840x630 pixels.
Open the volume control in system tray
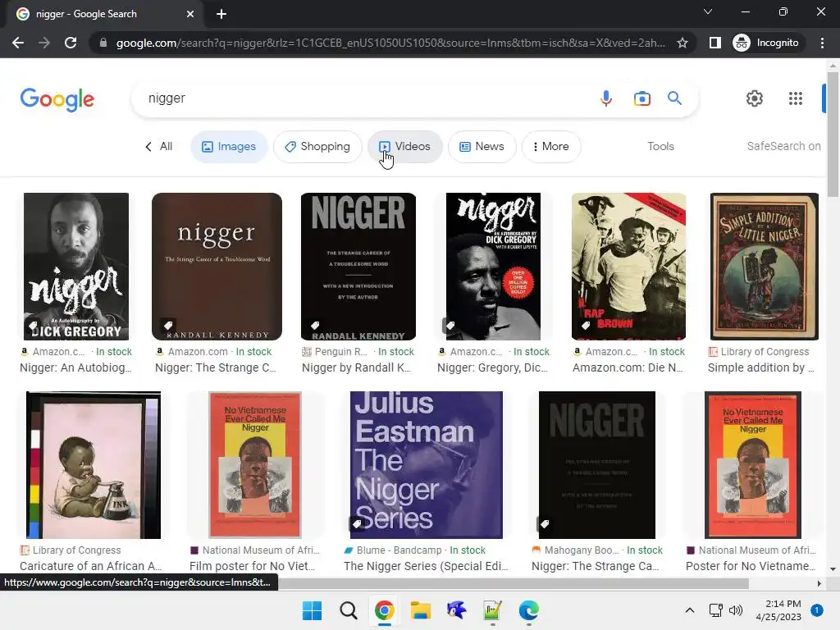(x=736, y=610)
